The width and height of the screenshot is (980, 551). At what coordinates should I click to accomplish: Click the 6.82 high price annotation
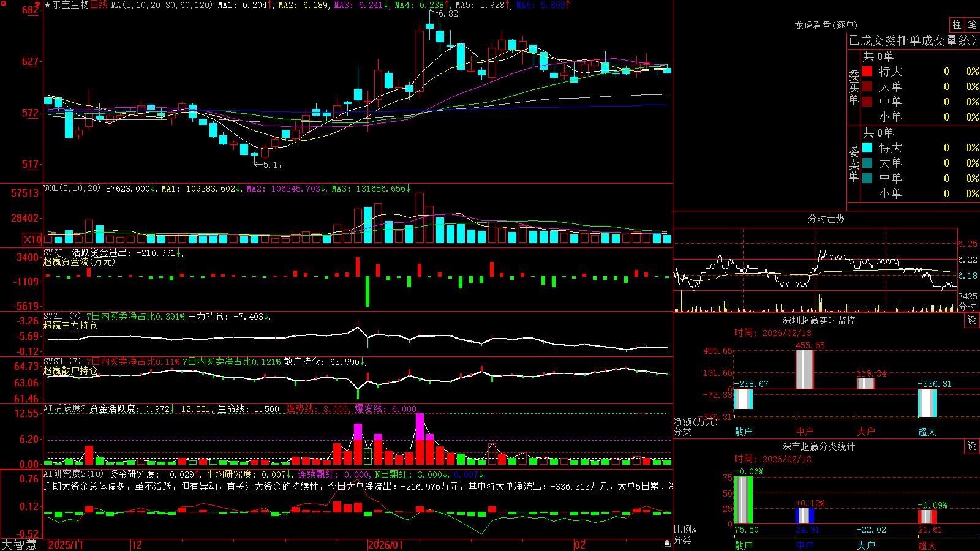[x=448, y=13]
